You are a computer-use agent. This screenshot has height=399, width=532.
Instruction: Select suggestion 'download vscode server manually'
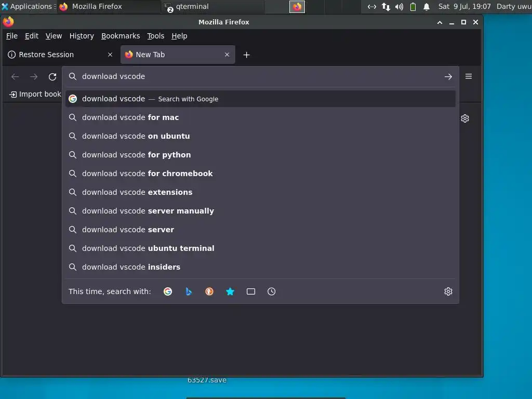pos(260,211)
